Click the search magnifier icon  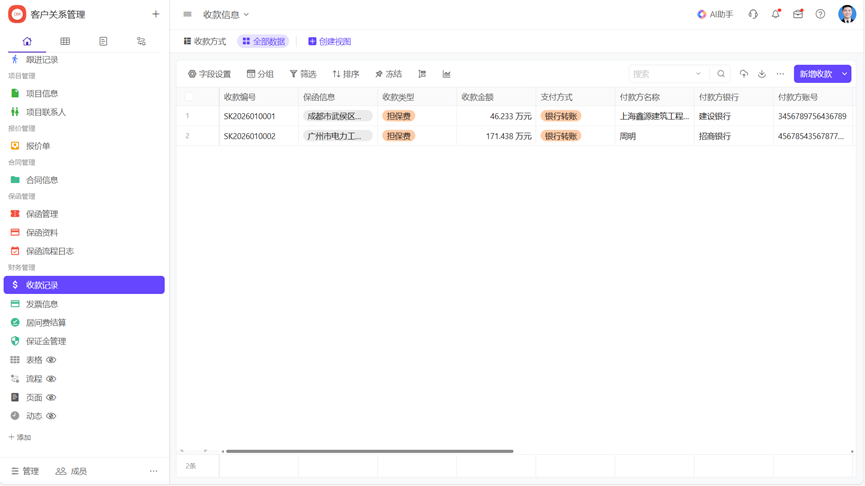(721, 74)
